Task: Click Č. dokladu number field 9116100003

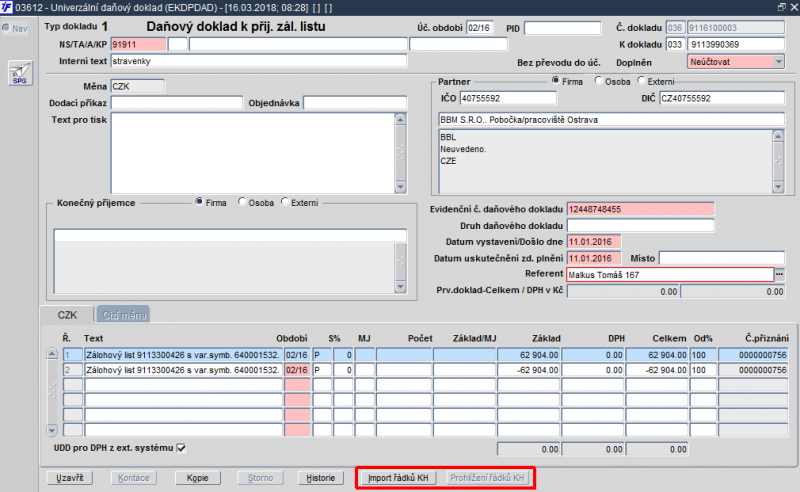Action: (736, 28)
